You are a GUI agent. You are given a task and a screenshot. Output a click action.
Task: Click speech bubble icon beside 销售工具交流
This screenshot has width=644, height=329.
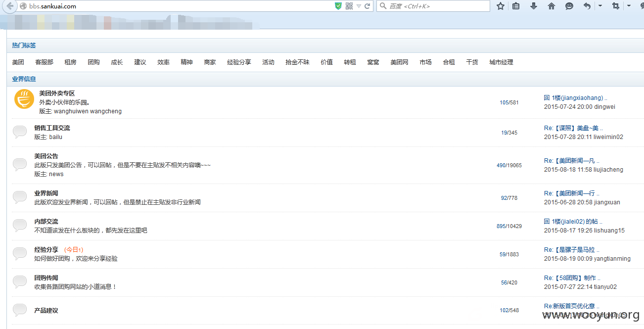[20, 132]
